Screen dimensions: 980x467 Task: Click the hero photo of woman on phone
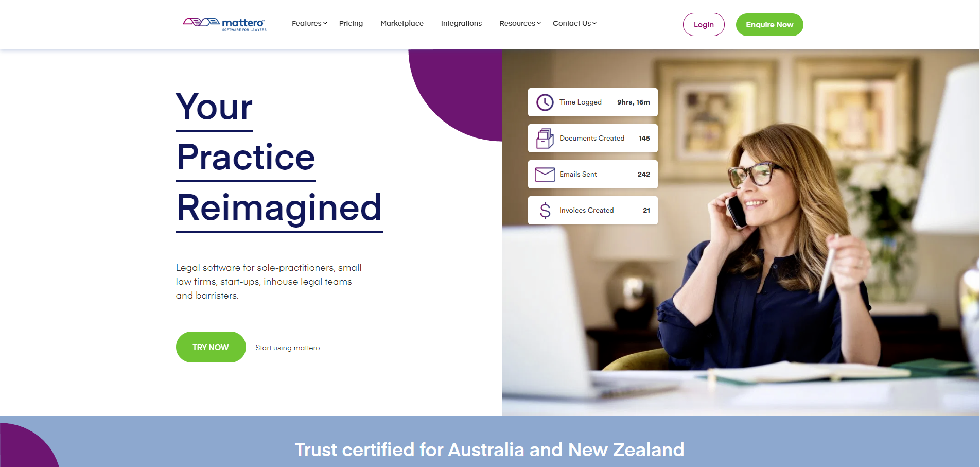741,233
